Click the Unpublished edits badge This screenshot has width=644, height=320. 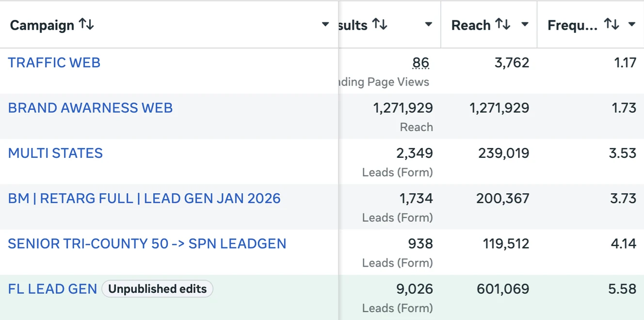click(x=158, y=289)
